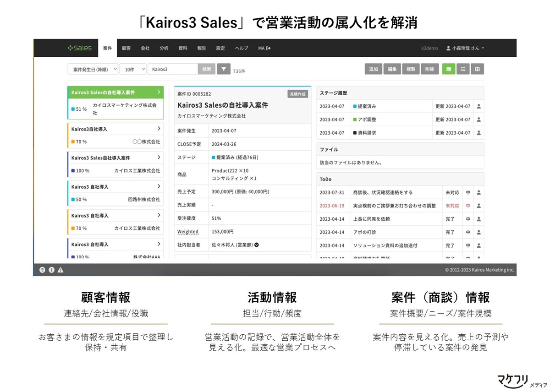Image resolution: width=550 pixels, height=392 pixels.
Task: Expand Kairos3 自社導入 株式会社AAA card chevron
Action: tap(159, 244)
